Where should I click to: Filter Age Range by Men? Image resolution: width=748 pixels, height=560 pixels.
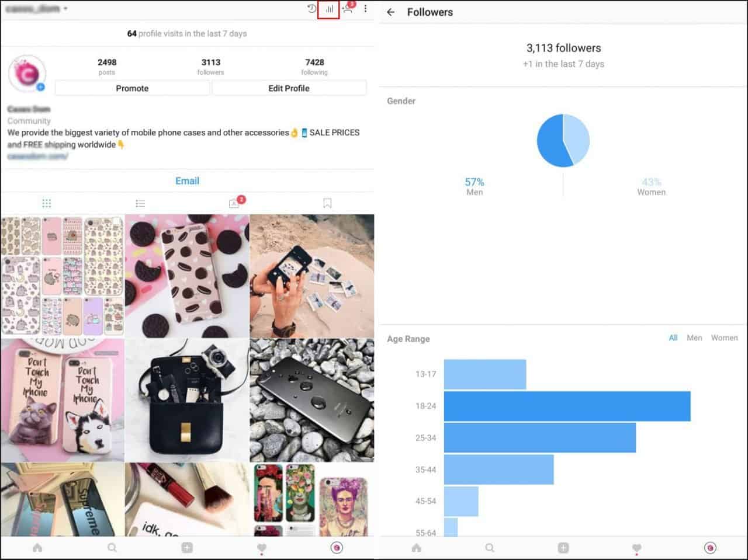click(x=694, y=338)
